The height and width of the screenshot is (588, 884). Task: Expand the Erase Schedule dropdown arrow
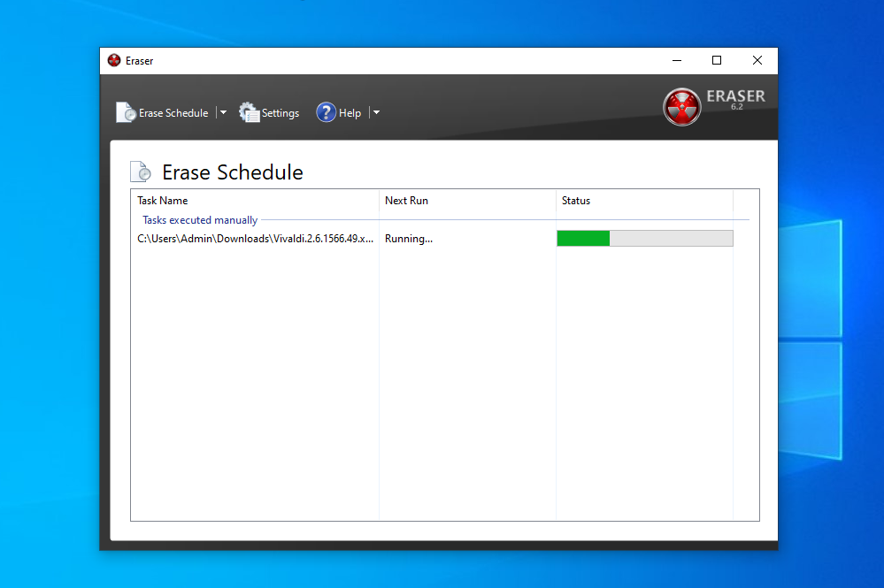(x=223, y=113)
